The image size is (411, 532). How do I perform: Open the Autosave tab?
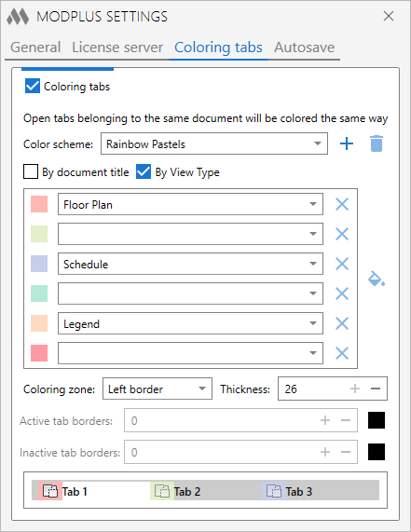coord(304,48)
